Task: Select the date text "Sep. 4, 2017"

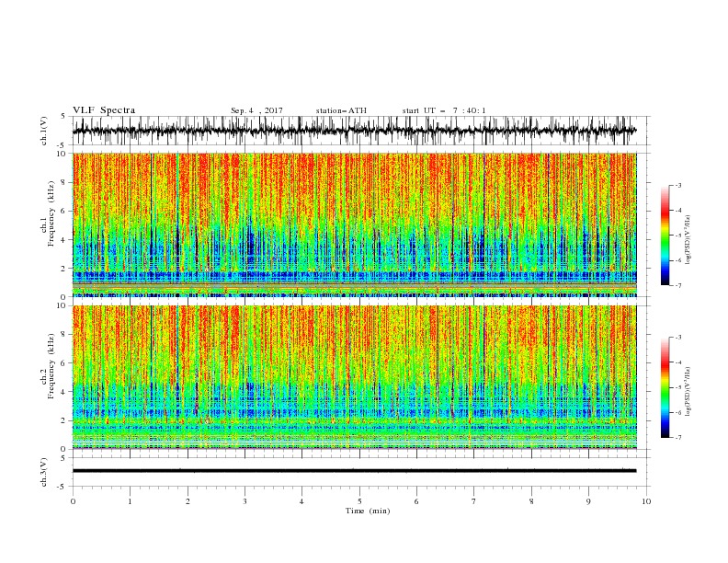Action: [256, 110]
